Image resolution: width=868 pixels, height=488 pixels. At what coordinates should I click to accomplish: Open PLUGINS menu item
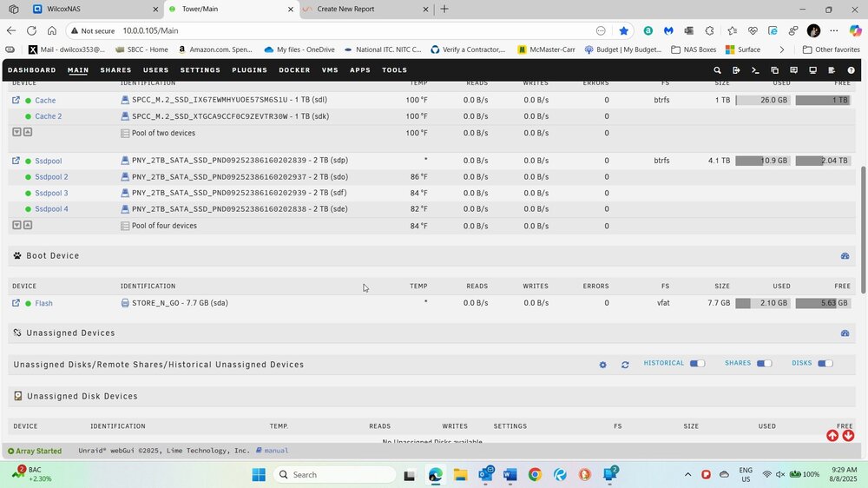tap(250, 70)
